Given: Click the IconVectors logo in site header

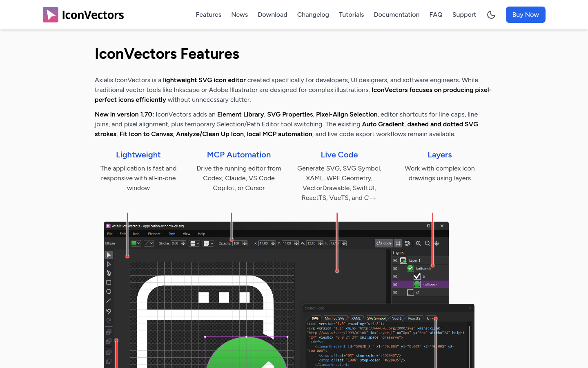Looking at the screenshot, I should (83, 15).
